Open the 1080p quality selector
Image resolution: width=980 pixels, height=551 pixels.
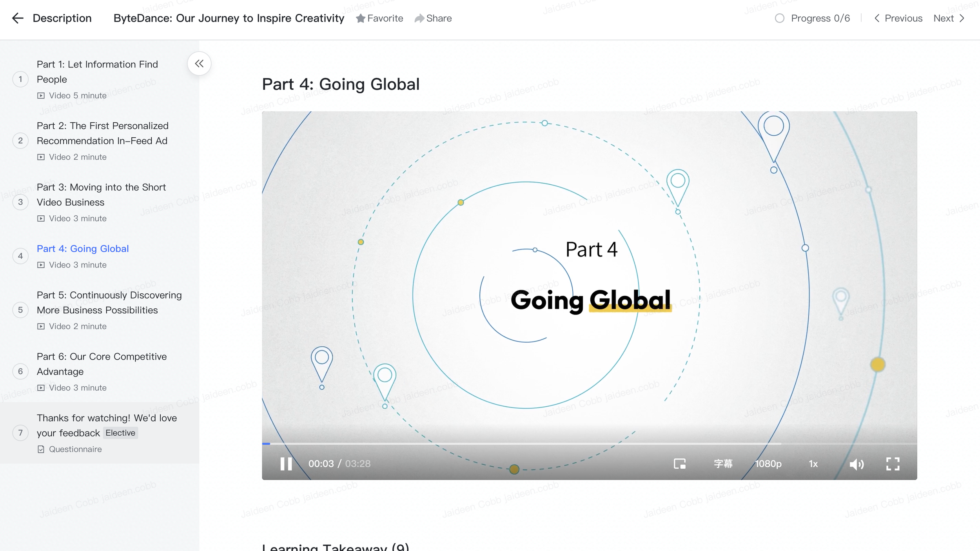pos(768,464)
